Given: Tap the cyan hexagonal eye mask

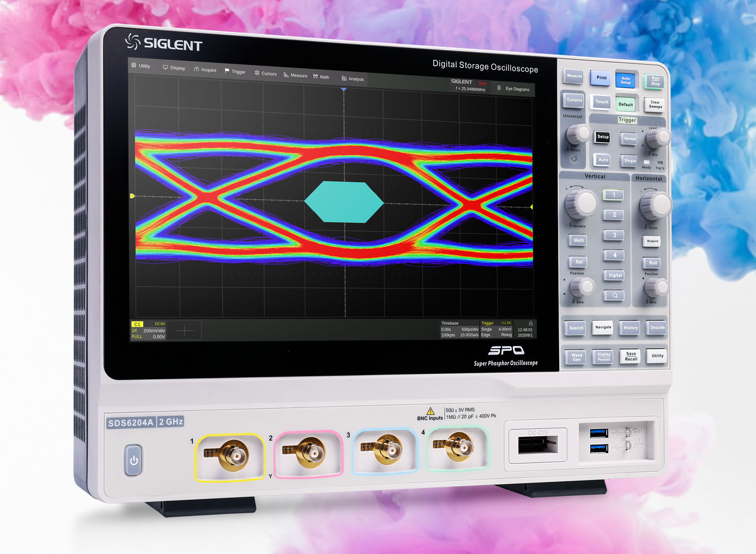Looking at the screenshot, I should tap(344, 202).
